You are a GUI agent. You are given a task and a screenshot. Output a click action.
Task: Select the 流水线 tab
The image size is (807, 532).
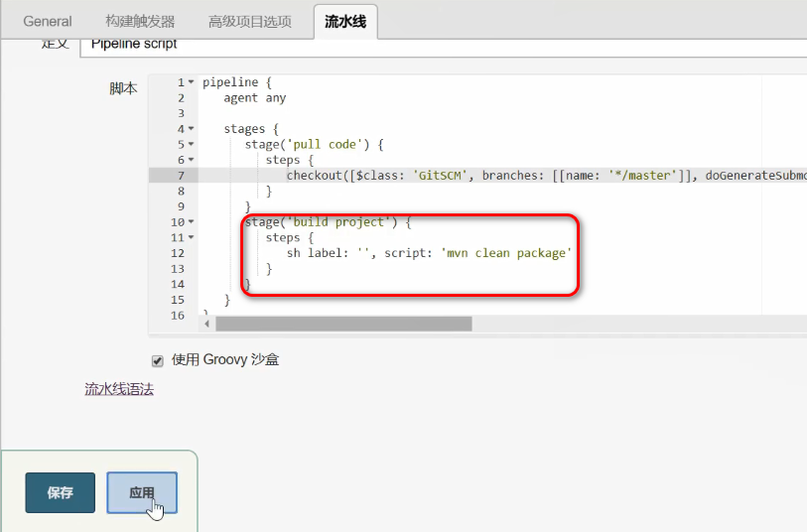click(345, 21)
